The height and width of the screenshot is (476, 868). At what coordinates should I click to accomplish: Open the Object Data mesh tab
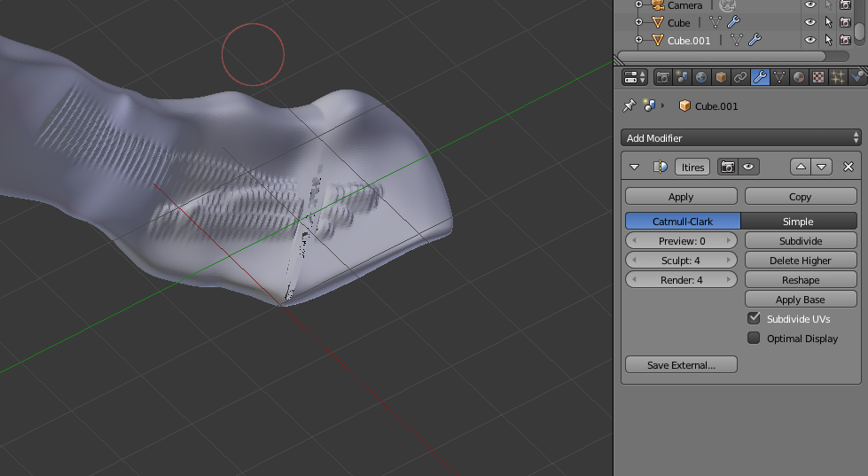pyautogui.click(x=779, y=77)
